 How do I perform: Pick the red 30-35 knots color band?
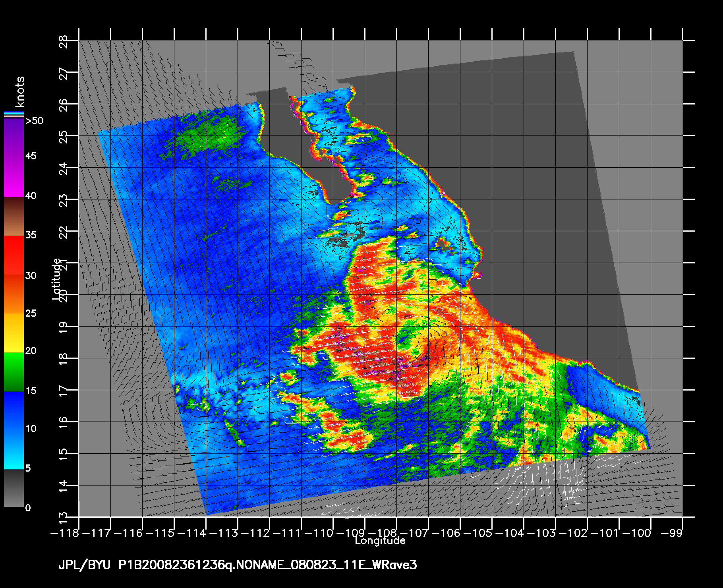point(14,255)
